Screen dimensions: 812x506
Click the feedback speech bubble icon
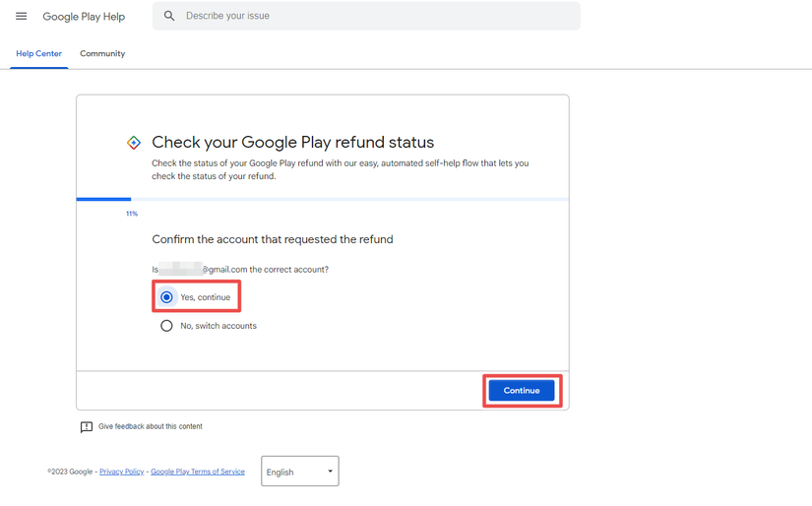coord(87,427)
